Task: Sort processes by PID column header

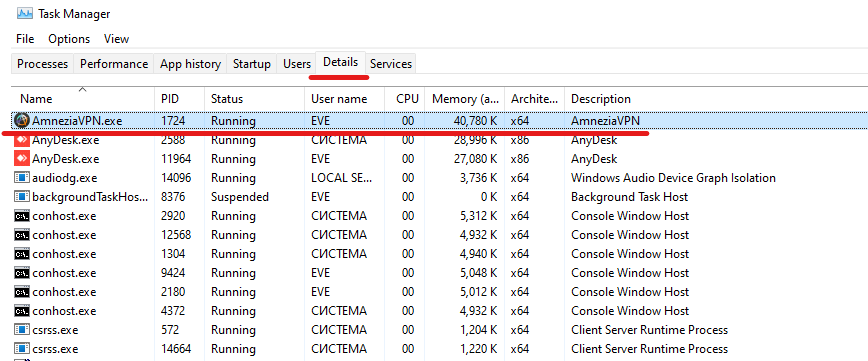Action: [x=179, y=99]
